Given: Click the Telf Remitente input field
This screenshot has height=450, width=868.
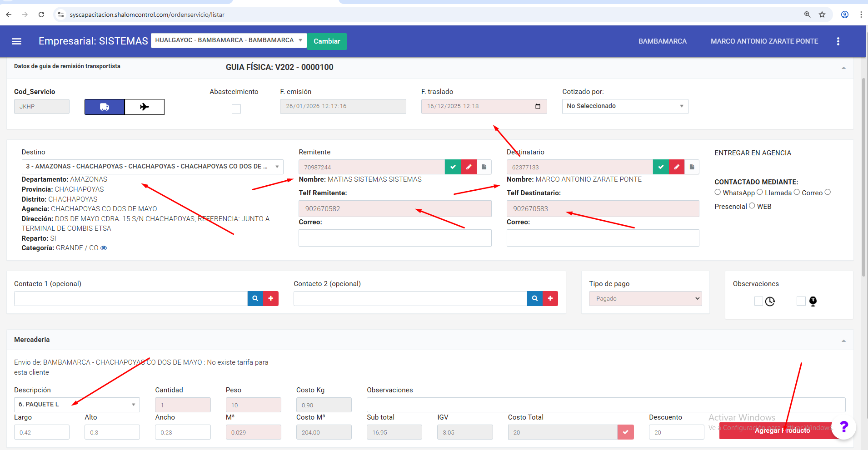Looking at the screenshot, I should pos(394,209).
